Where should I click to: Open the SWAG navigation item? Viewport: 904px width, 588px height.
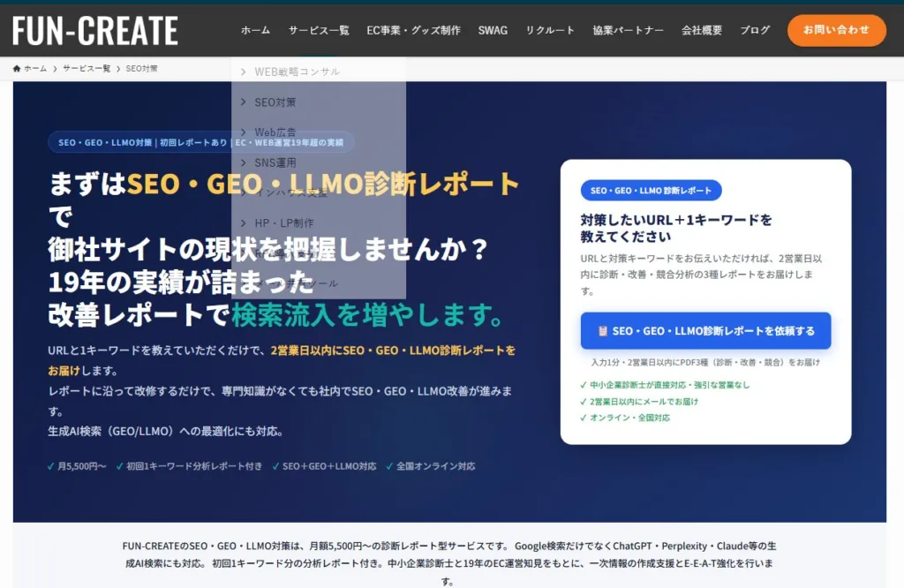(493, 30)
